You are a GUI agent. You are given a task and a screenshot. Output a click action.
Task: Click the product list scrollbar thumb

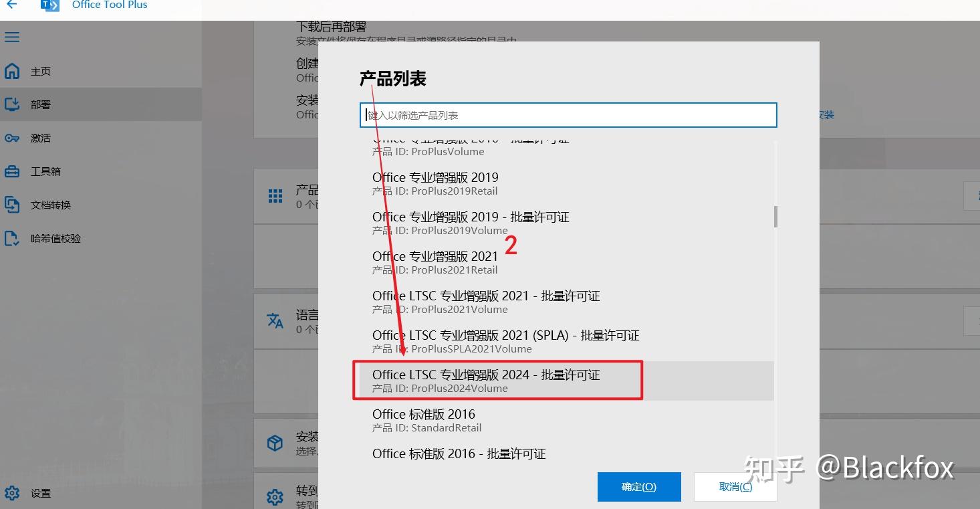click(x=775, y=217)
